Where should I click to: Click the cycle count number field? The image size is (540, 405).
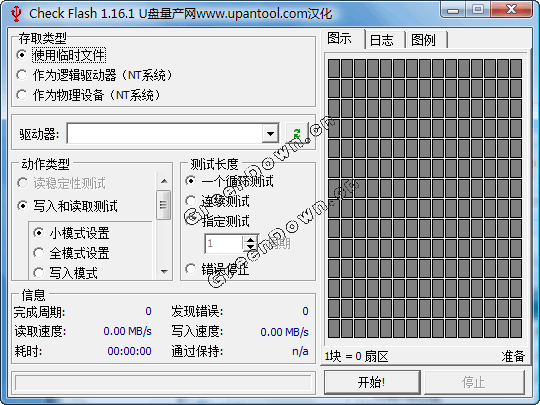click(x=224, y=244)
